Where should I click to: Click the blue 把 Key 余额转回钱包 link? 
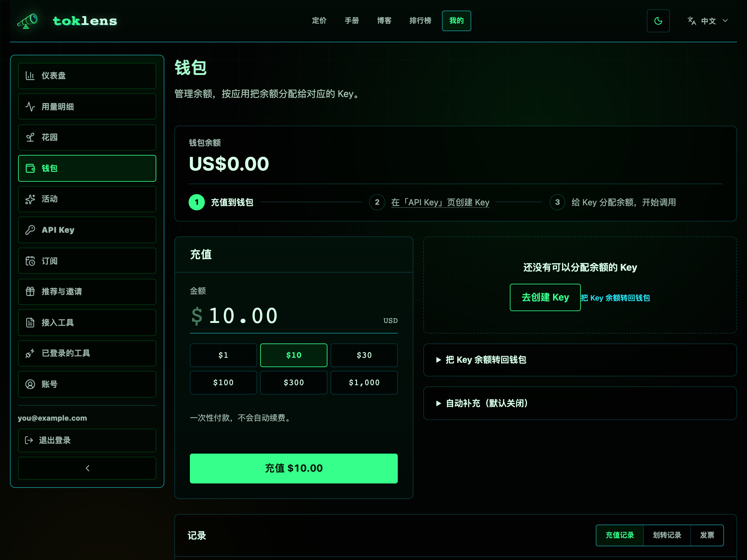coord(615,298)
